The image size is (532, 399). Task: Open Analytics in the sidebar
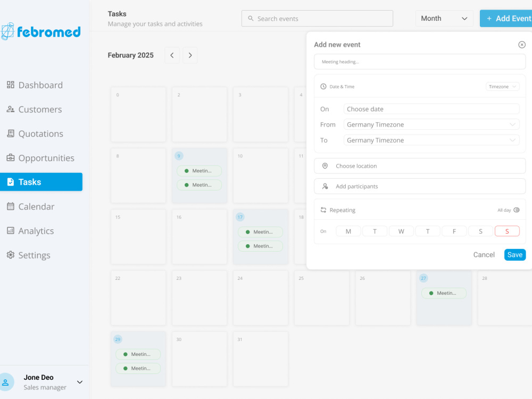tap(41, 231)
